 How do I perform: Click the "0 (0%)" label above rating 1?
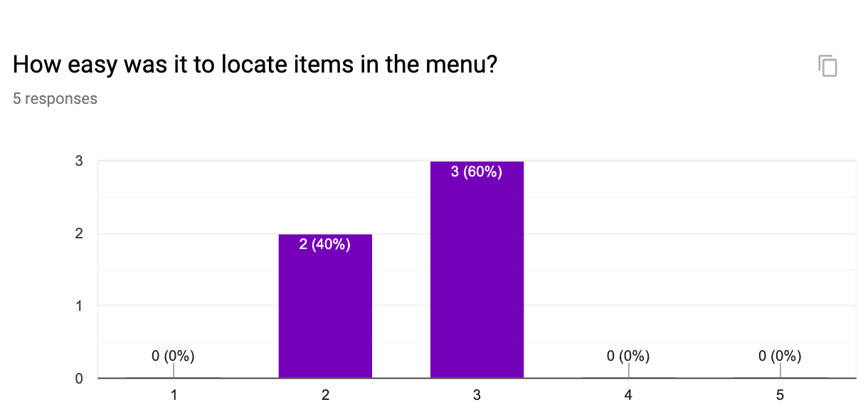174,356
